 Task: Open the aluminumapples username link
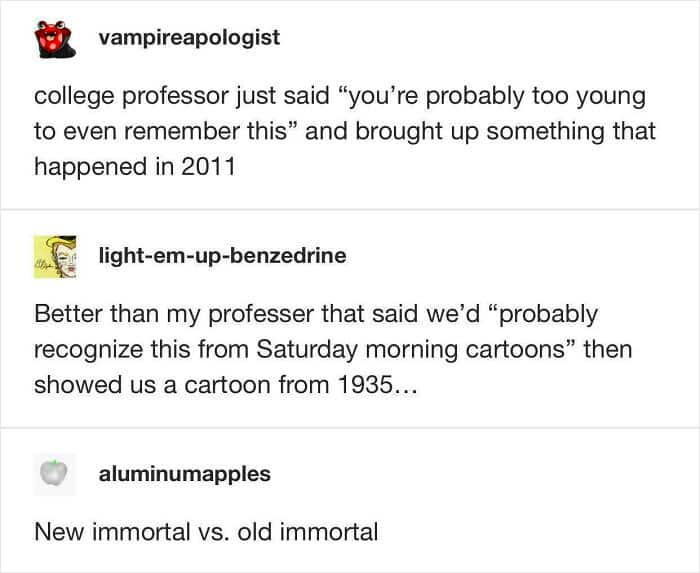(185, 474)
